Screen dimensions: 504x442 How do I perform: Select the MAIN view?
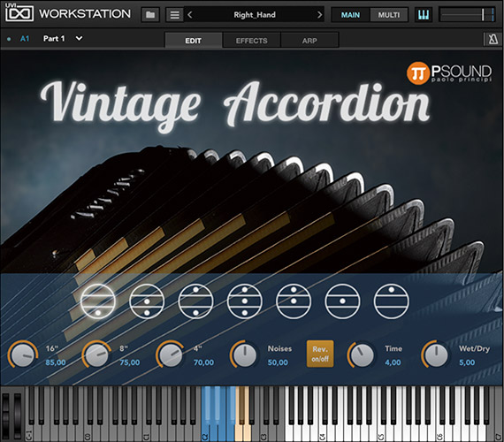coord(350,15)
